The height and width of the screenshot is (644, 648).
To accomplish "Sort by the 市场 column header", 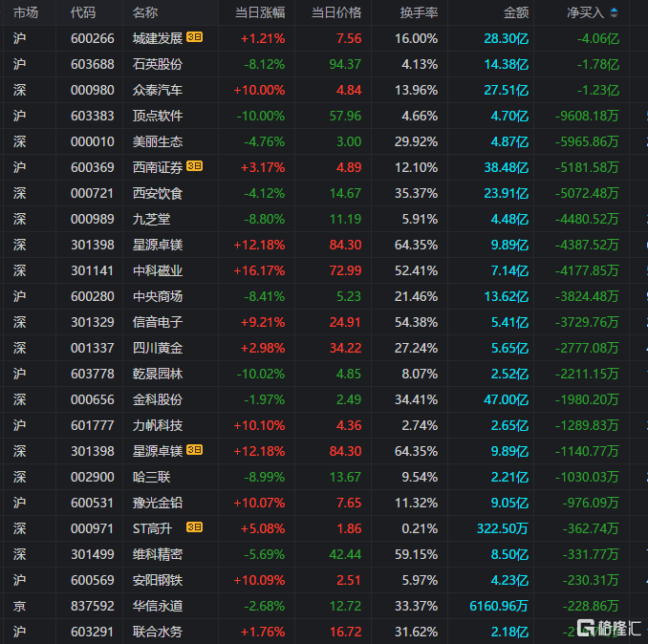I will point(26,12).
